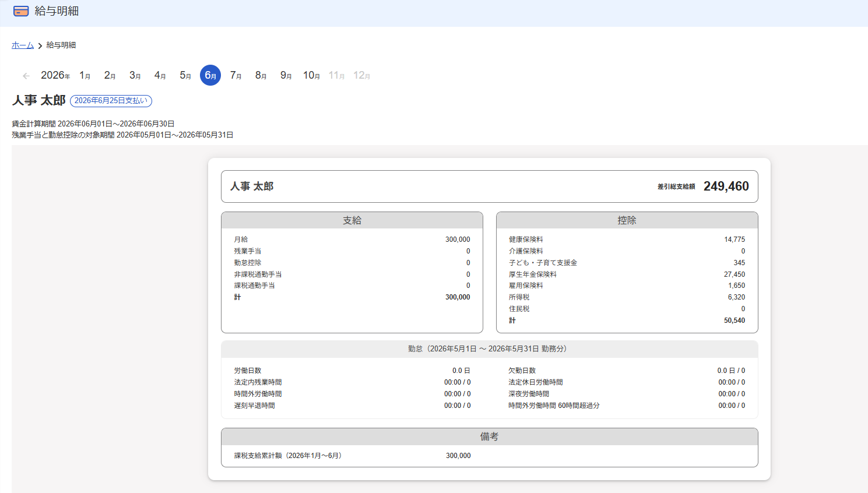Click 時間外労働時間 60時間超過分 label

(554, 406)
